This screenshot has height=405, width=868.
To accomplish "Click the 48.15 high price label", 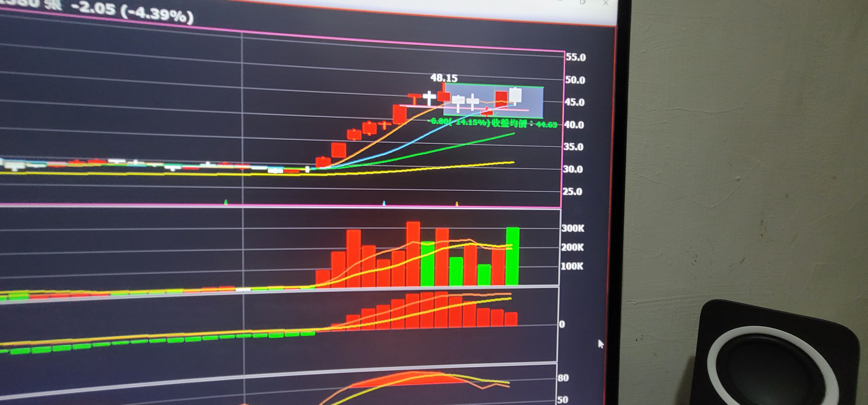I will [444, 78].
